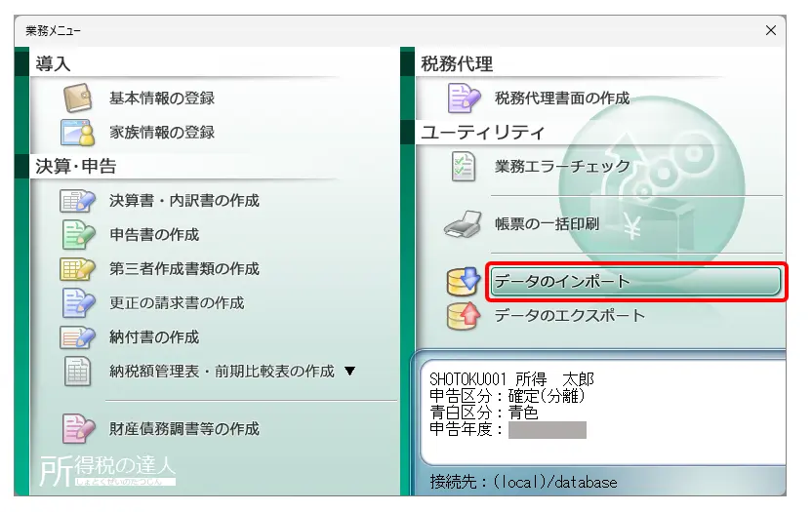Viewport: 812px width, 512px height.
Task: Click the 基本情報の登録 wallet icon
Action: [77, 98]
